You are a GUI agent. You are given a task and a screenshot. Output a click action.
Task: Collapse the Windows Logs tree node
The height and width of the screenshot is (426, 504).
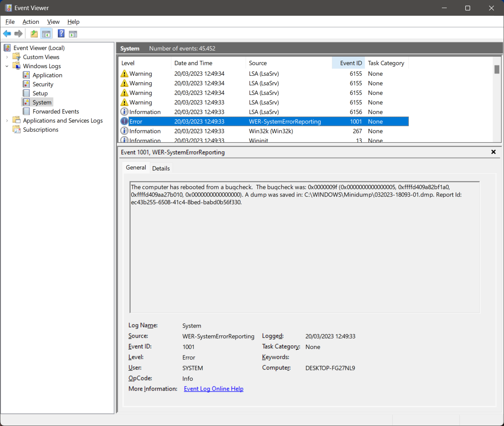click(x=7, y=66)
